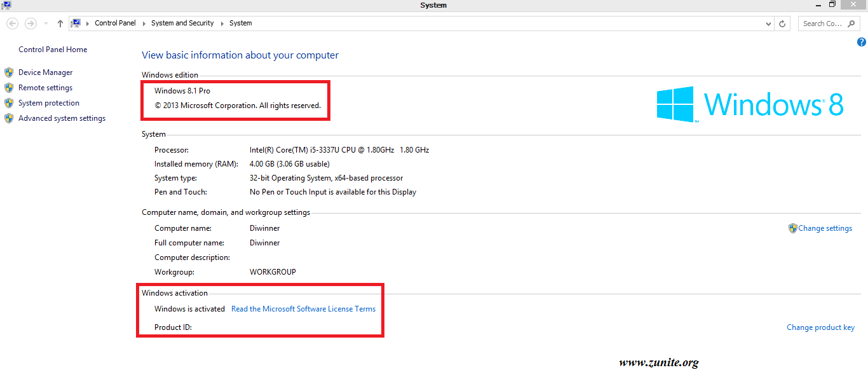This screenshot has height=377, width=868.
Task: Restore down the System window
Action: 832,4
